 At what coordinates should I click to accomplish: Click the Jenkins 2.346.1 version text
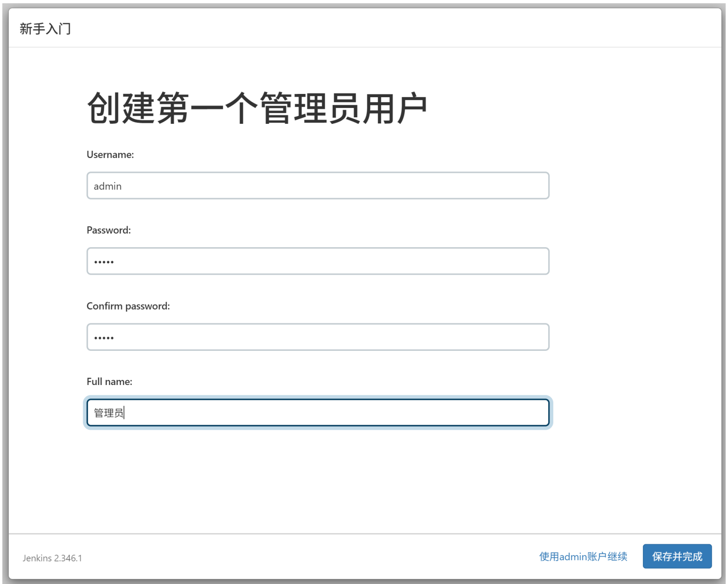click(x=52, y=558)
